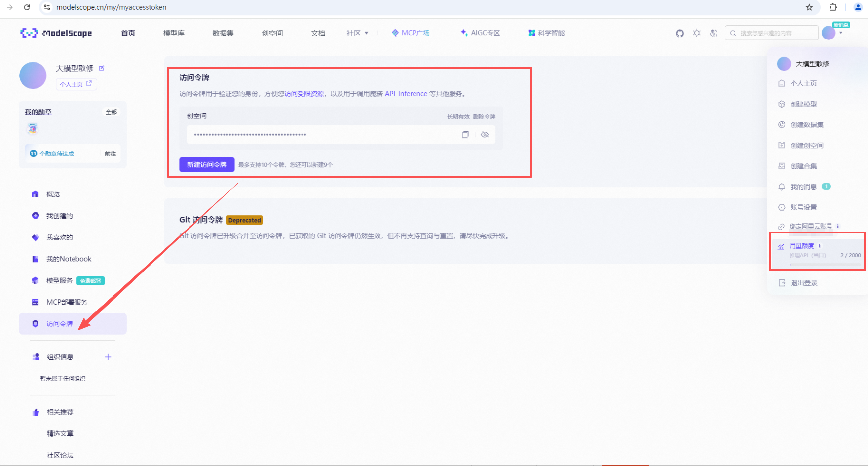Image resolution: width=868 pixels, height=466 pixels.
Task: Open 文档 in top navigation
Action: [318, 33]
